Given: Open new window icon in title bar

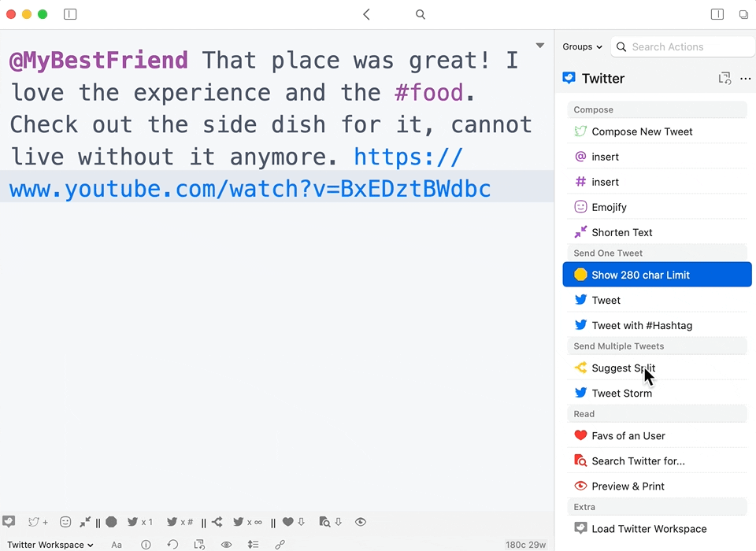Looking at the screenshot, I should click(x=743, y=14).
